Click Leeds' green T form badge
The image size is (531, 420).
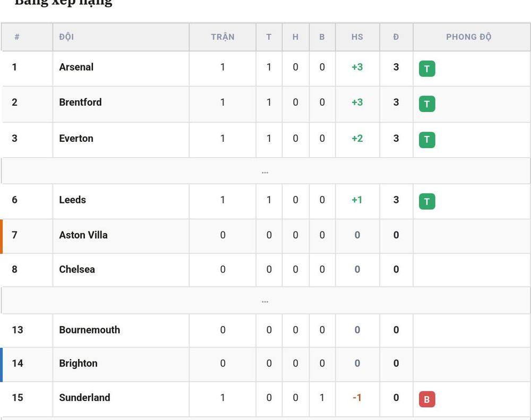427,202
